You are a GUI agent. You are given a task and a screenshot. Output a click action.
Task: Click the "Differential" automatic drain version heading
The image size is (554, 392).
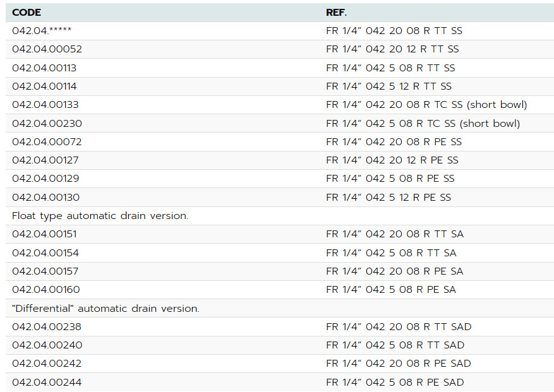tap(105, 308)
